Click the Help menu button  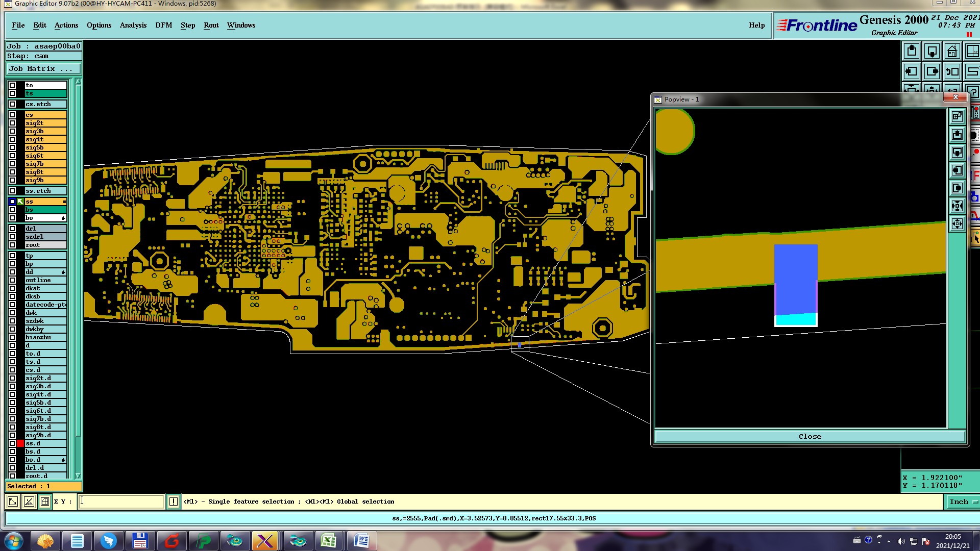click(756, 25)
